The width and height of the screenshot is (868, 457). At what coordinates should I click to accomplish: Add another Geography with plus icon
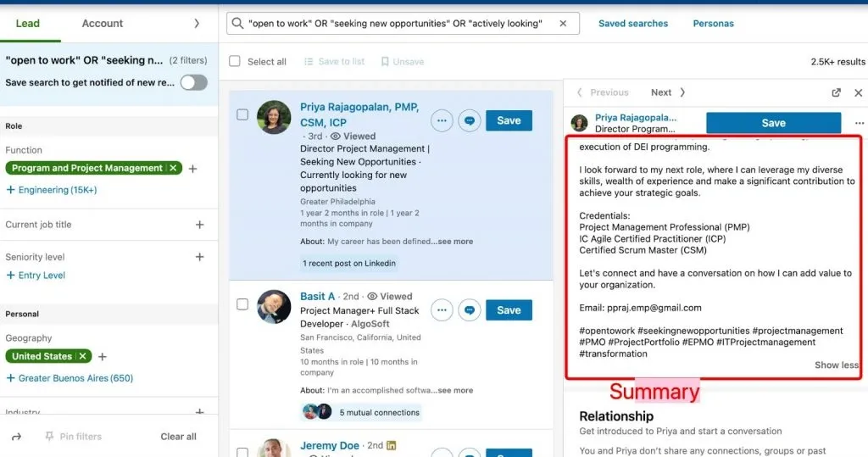(x=103, y=356)
